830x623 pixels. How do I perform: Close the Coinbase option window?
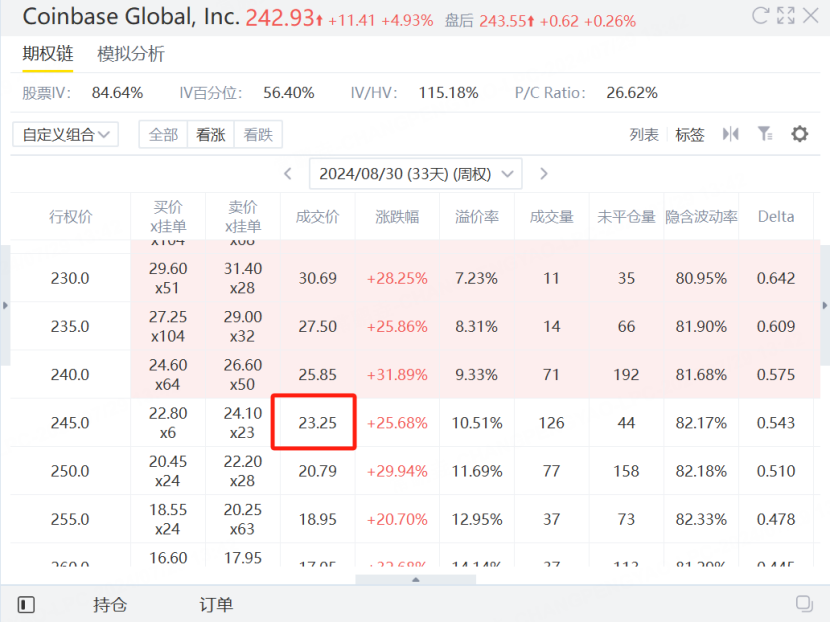tap(810, 15)
